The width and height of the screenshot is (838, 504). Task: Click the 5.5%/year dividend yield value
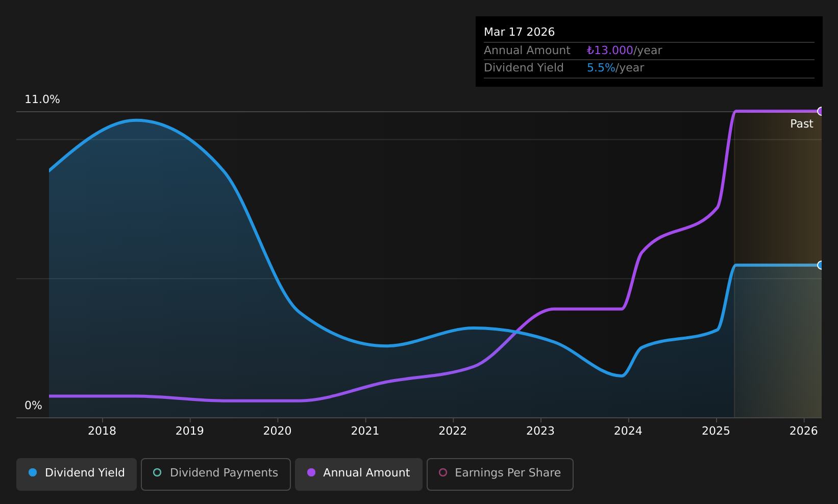[x=615, y=68]
